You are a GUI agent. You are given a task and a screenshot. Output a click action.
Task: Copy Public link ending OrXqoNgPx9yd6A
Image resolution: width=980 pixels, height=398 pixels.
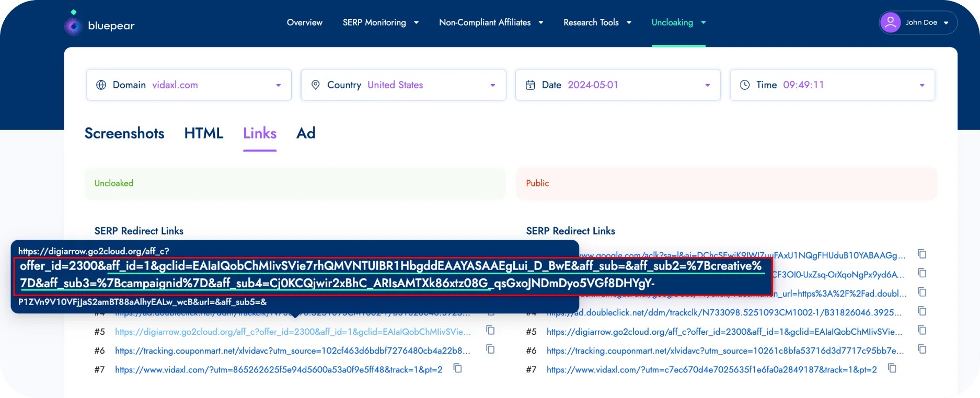(922, 273)
